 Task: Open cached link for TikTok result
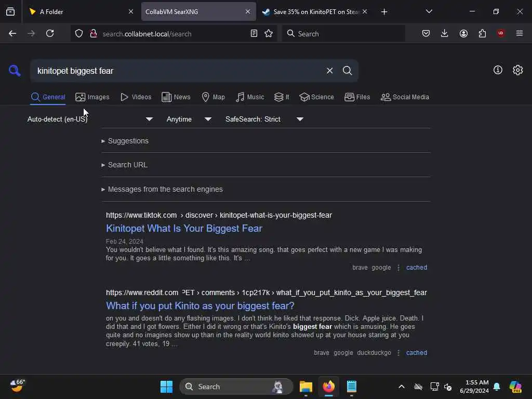click(417, 268)
